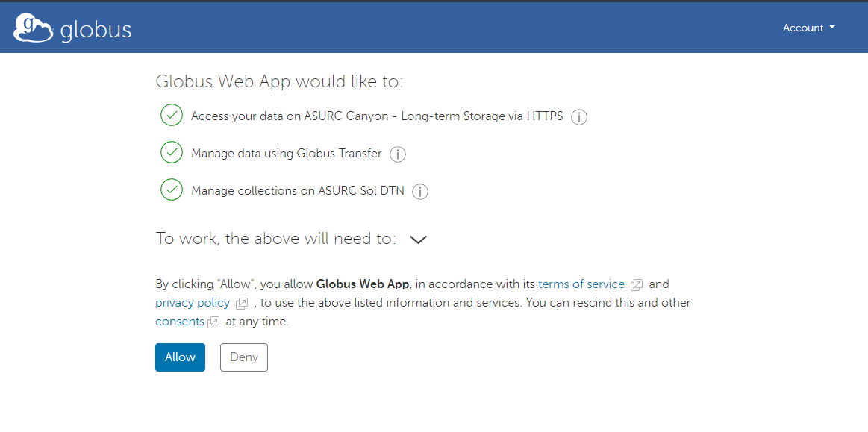Click external link icon after terms of service
This screenshot has width=868, height=432.
click(x=637, y=285)
